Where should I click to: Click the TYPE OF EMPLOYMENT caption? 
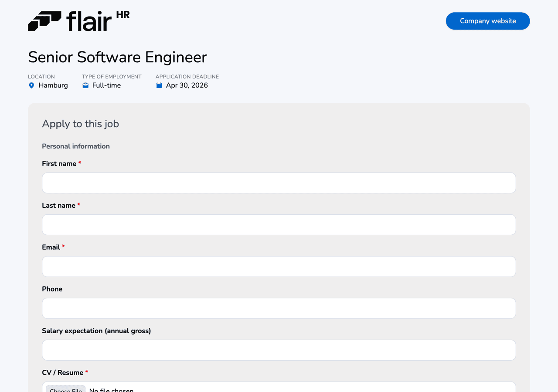click(112, 77)
